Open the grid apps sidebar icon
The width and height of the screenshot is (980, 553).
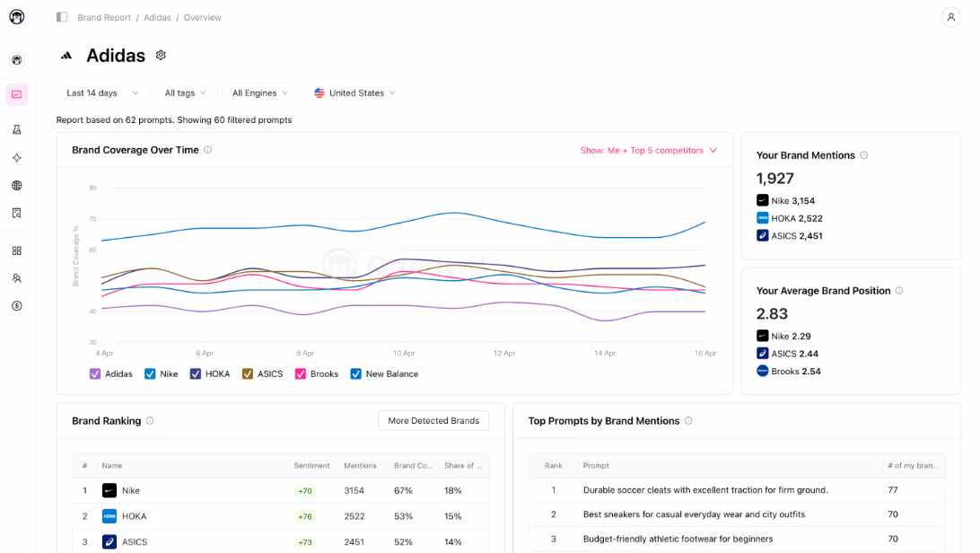[x=17, y=250]
